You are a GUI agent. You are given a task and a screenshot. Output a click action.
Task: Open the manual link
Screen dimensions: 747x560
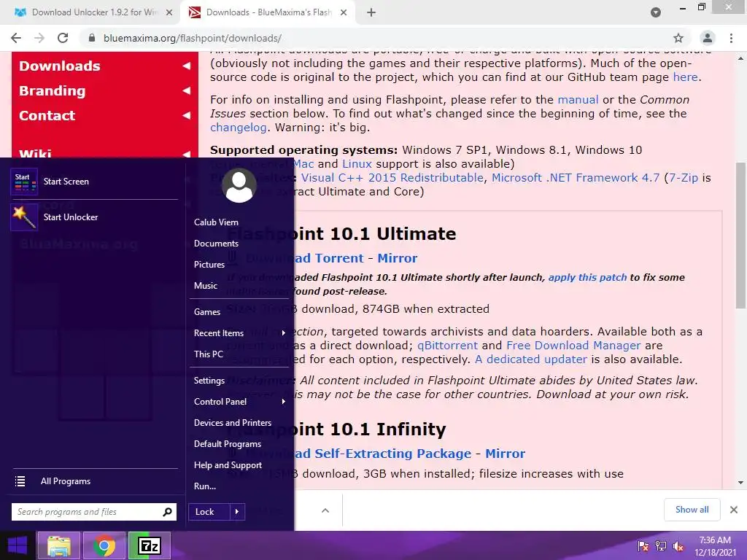pyautogui.click(x=578, y=99)
